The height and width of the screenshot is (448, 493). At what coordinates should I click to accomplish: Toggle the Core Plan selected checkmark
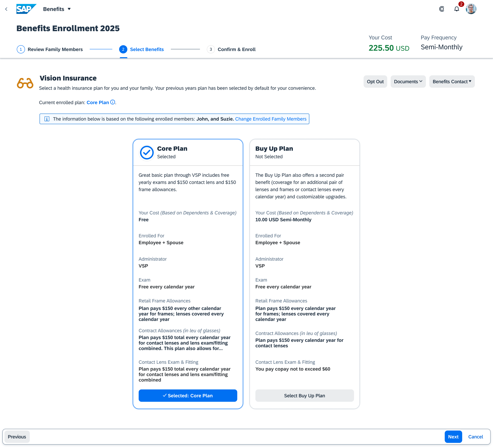point(147,152)
